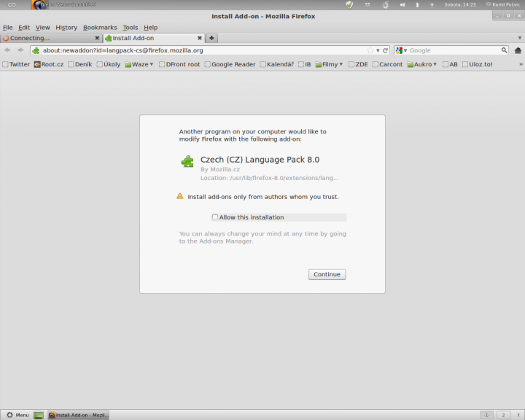Close the Connecting... tab
The height and width of the screenshot is (420, 525).
(x=97, y=38)
